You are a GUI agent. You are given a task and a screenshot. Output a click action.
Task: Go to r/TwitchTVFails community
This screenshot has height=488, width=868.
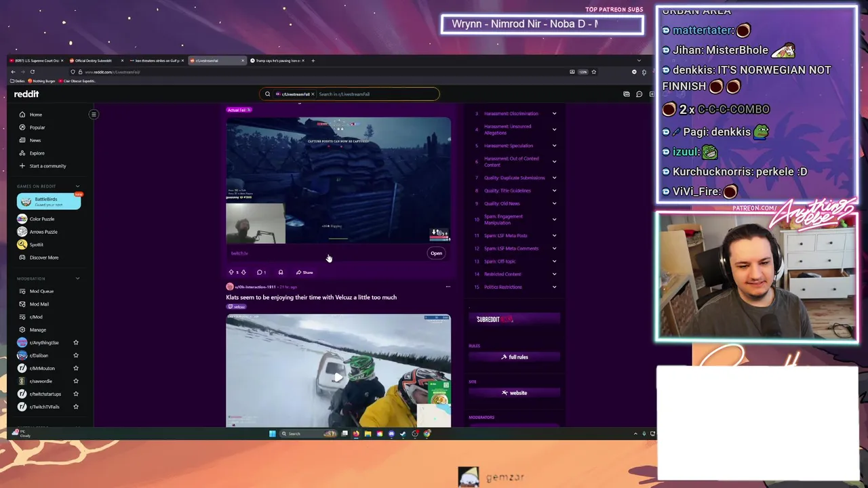tap(44, 407)
